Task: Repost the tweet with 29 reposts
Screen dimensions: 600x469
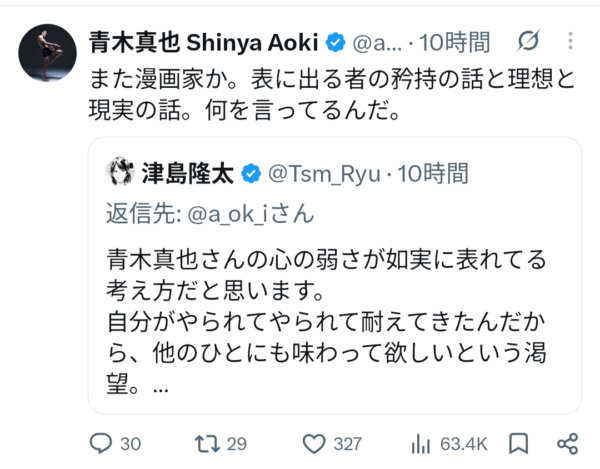Action: [207, 444]
